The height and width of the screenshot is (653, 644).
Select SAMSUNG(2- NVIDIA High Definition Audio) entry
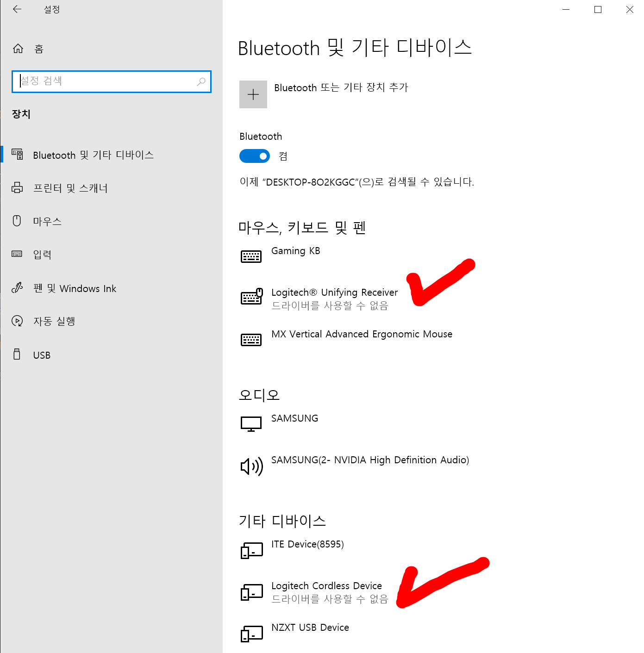point(370,460)
